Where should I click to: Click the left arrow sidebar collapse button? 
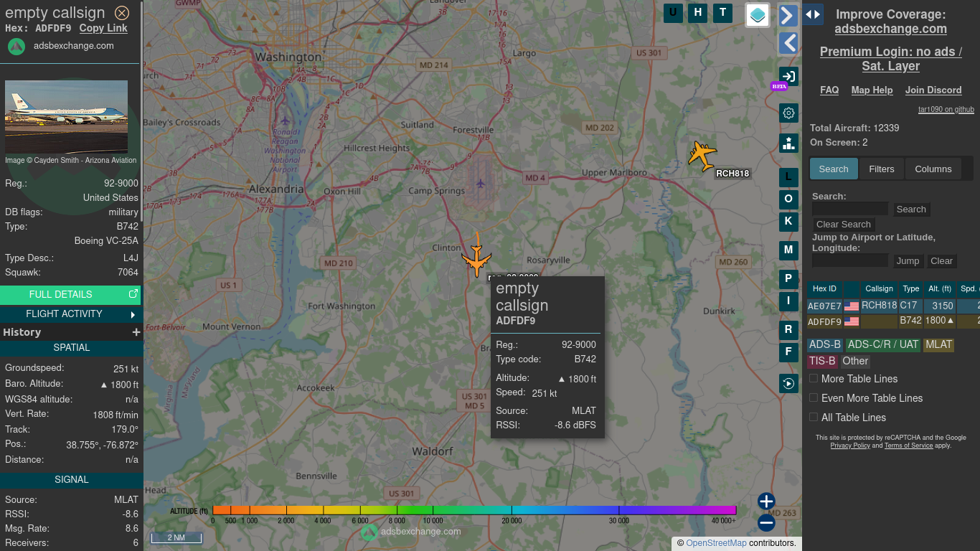pyautogui.click(x=788, y=43)
